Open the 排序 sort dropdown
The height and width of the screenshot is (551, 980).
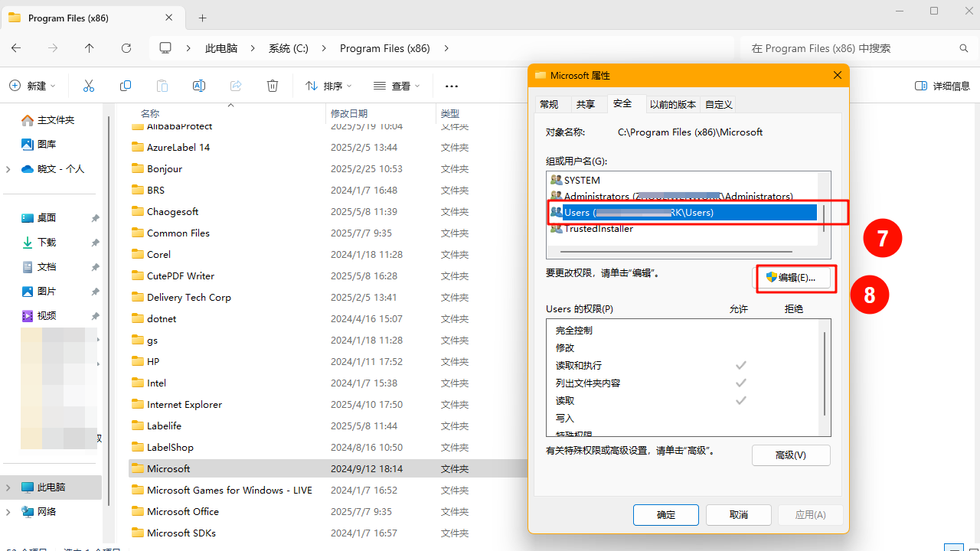point(328,86)
